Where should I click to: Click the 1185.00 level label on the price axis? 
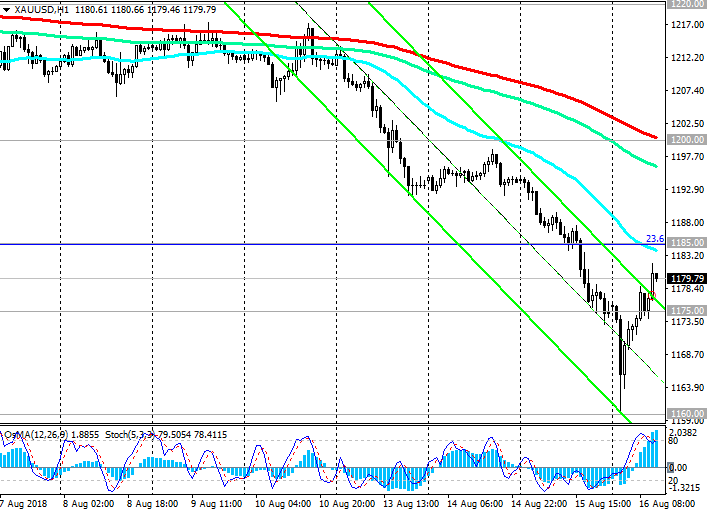[687, 243]
